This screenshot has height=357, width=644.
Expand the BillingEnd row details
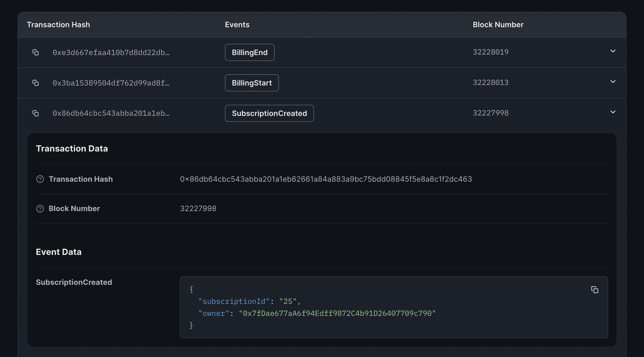[x=613, y=51]
